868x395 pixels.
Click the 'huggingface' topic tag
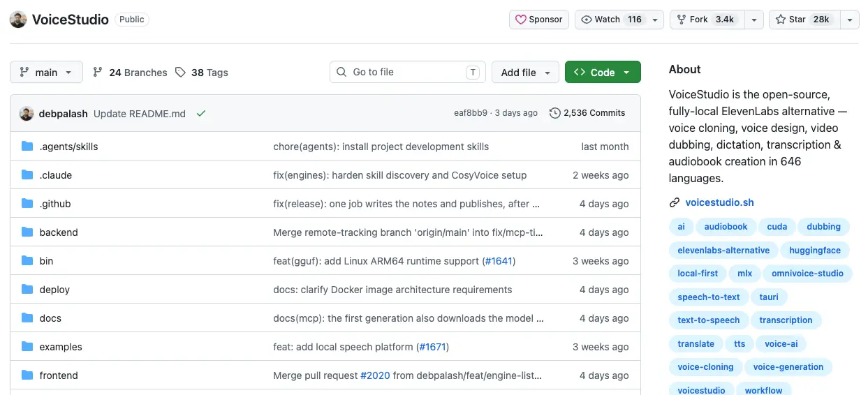[x=815, y=250]
